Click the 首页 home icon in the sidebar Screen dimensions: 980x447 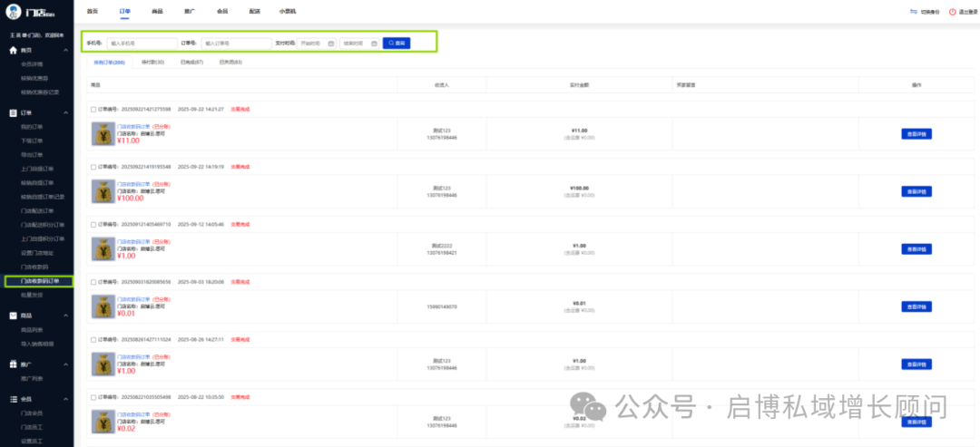click(x=13, y=50)
